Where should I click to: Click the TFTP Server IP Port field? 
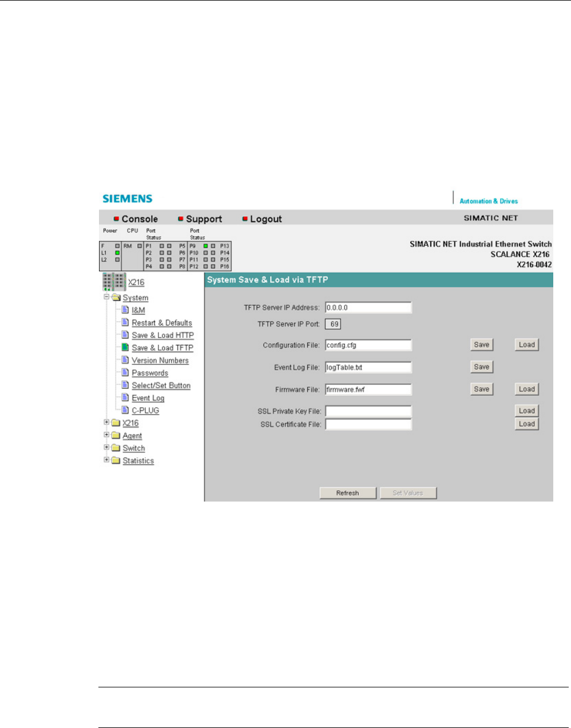[x=333, y=324]
